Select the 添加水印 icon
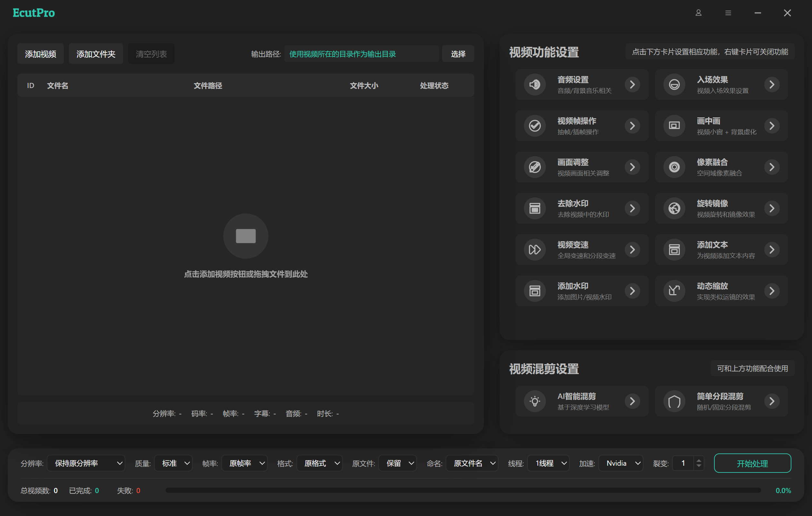Viewport: 812px width, 516px height. point(535,291)
